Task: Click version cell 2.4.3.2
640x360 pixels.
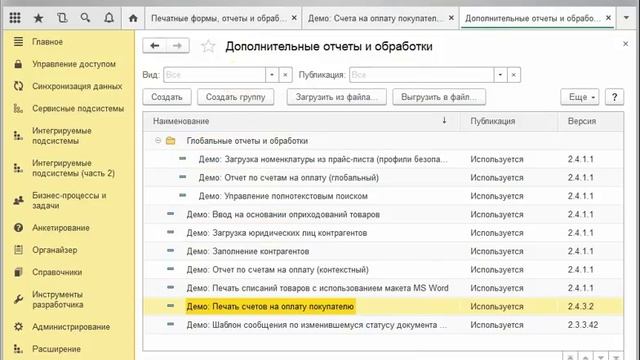Action: pyautogui.click(x=580, y=306)
